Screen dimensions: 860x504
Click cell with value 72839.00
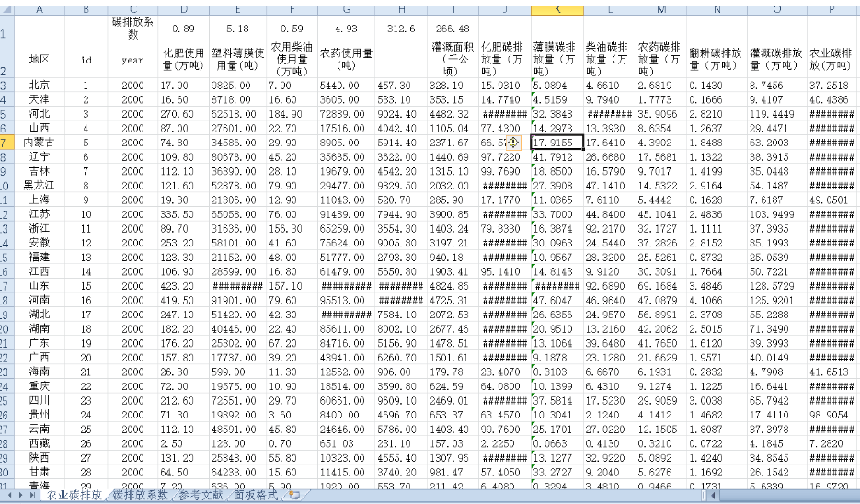[346, 114]
